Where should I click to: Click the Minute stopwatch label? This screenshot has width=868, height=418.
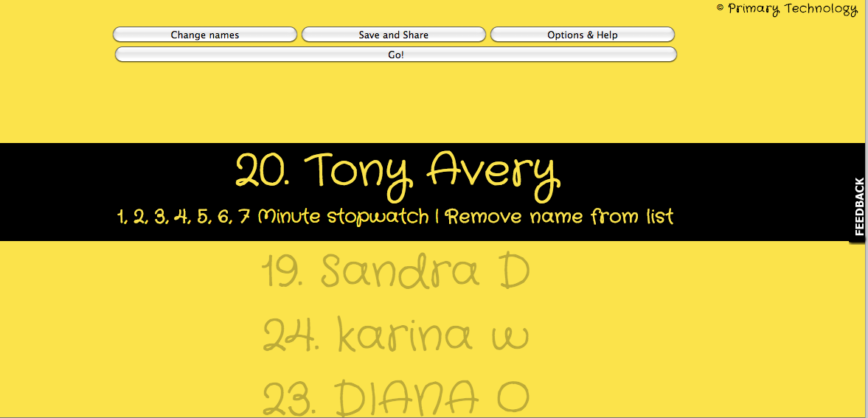343,216
